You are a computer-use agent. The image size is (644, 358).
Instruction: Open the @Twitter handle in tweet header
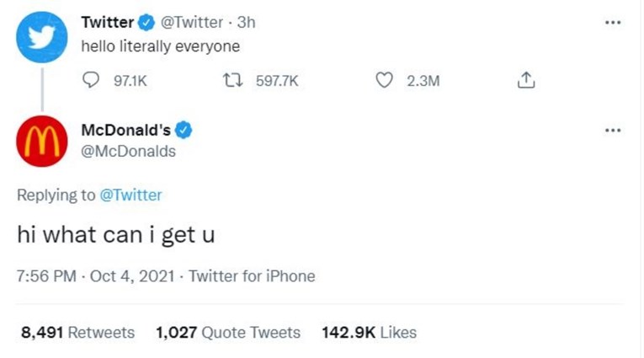(x=192, y=23)
